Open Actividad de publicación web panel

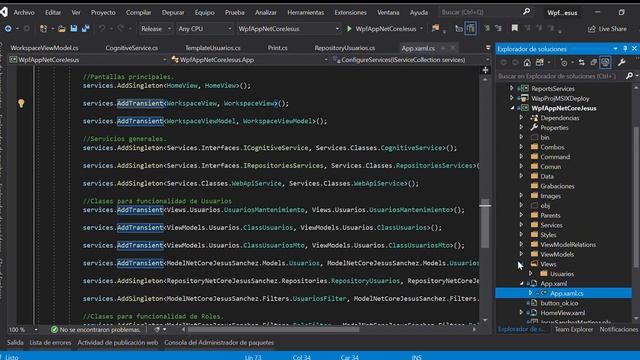118,342
